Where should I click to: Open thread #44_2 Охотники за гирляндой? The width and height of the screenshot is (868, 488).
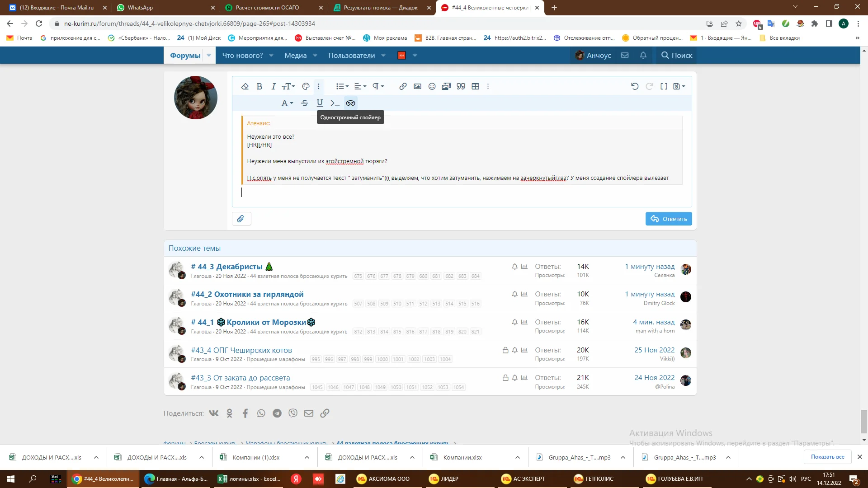[x=247, y=294]
